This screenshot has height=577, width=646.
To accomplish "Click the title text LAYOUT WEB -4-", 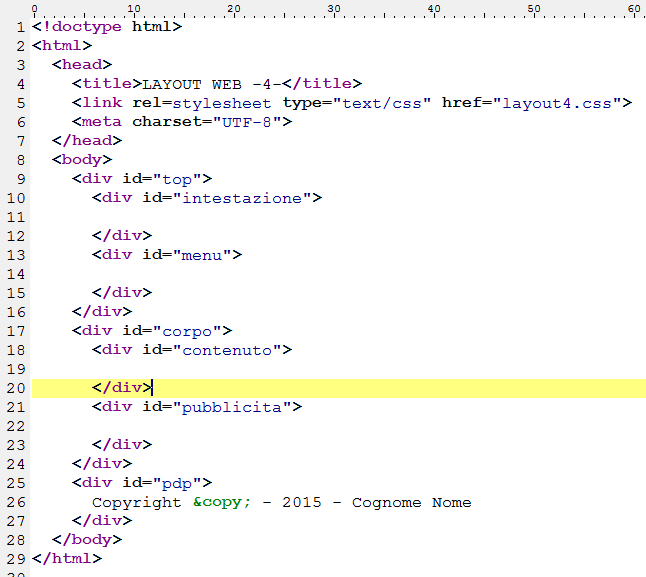I will click(216, 84).
